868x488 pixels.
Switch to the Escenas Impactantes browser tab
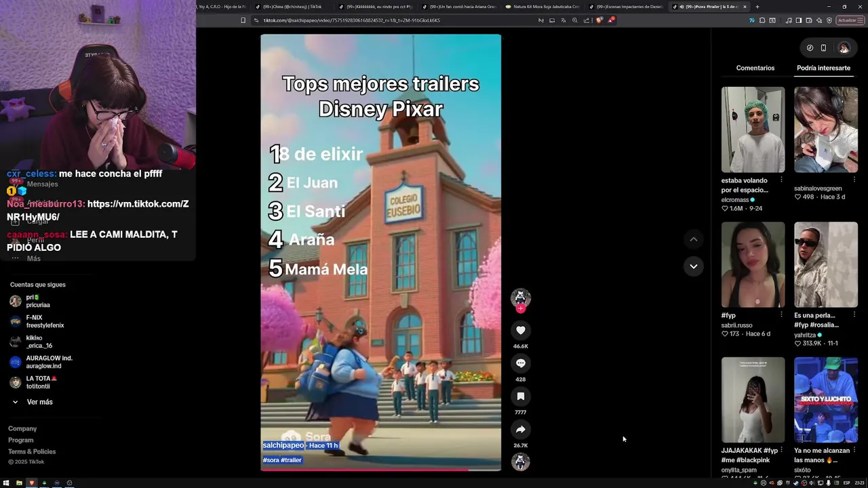click(x=626, y=7)
